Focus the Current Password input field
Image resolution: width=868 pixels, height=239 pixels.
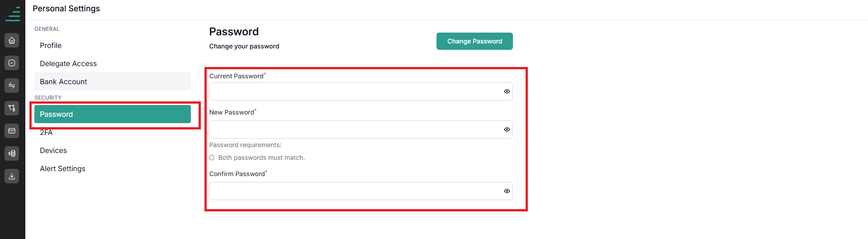pyautogui.click(x=360, y=91)
